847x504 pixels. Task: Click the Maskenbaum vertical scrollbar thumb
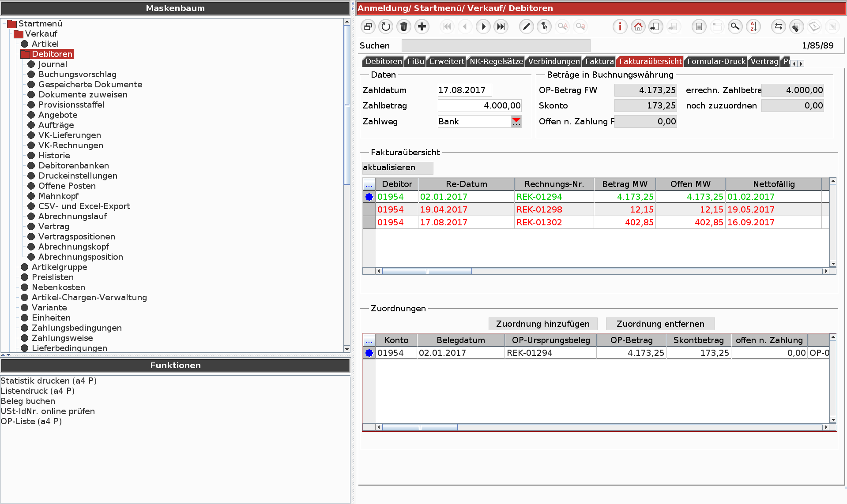click(x=347, y=105)
